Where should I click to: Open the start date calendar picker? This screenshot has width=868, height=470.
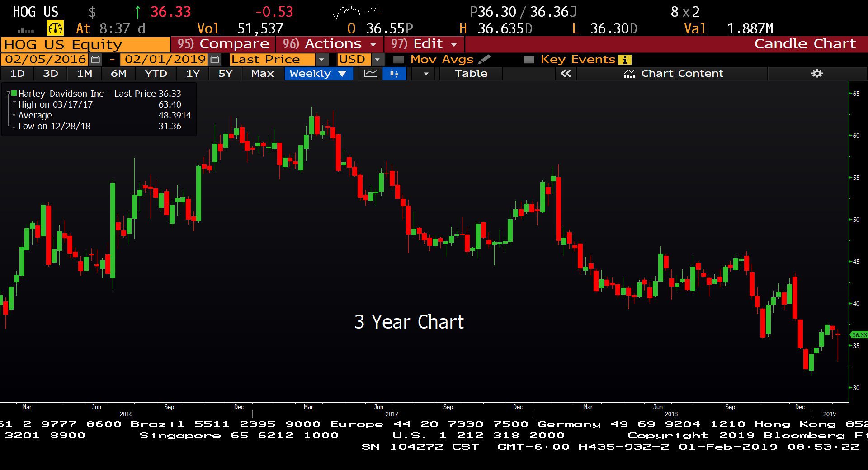(x=95, y=59)
